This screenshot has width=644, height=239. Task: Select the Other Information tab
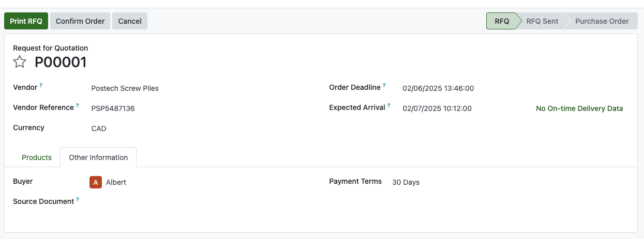pos(98,157)
